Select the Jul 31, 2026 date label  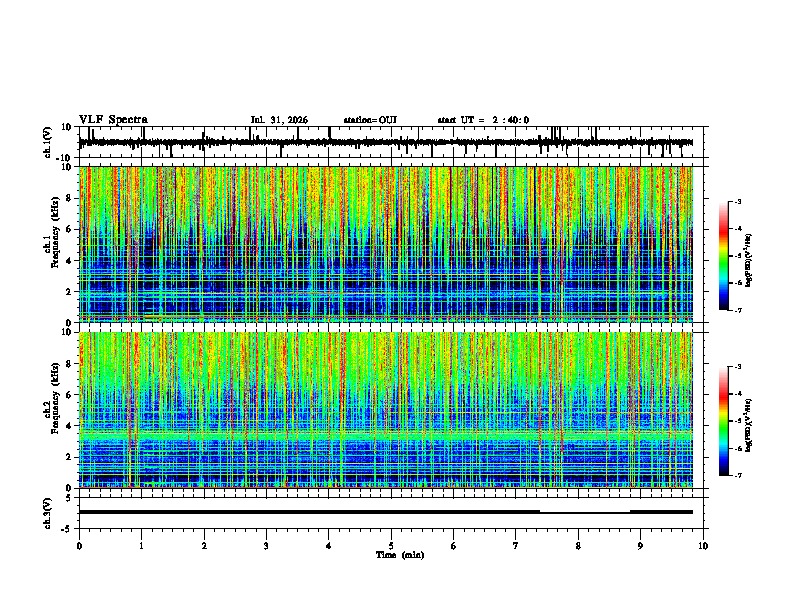pos(279,120)
